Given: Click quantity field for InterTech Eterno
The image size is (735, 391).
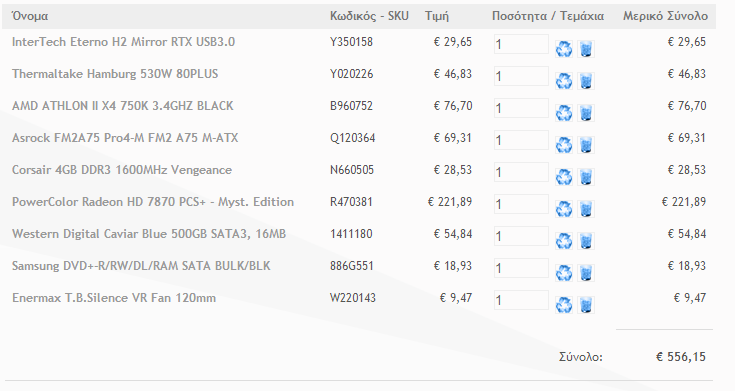Looking at the screenshot, I should pos(521,44).
